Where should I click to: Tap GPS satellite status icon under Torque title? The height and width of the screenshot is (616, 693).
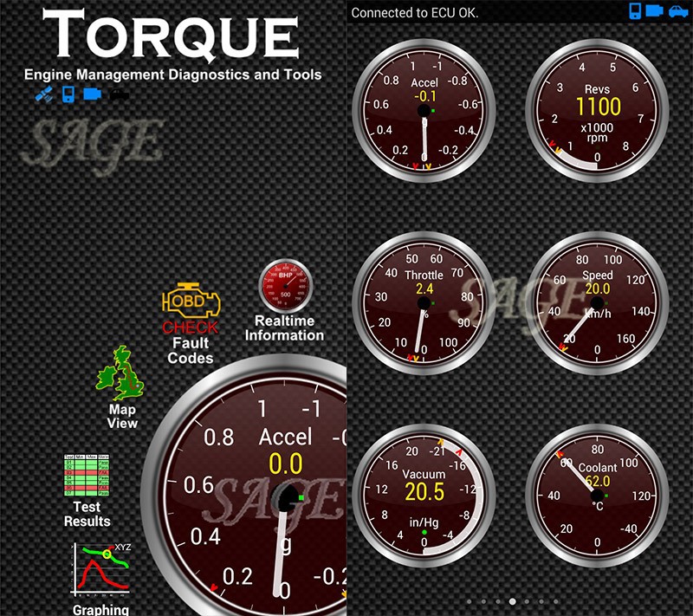[x=44, y=94]
